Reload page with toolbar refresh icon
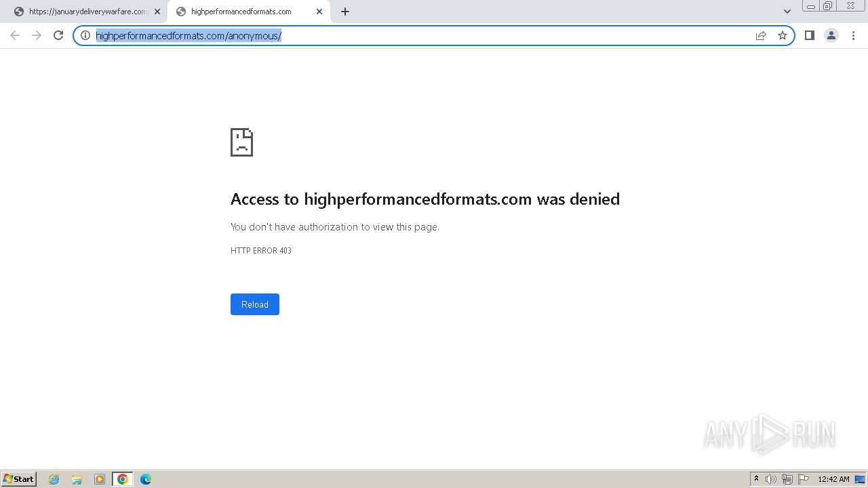This screenshot has height=488, width=868. (58, 35)
